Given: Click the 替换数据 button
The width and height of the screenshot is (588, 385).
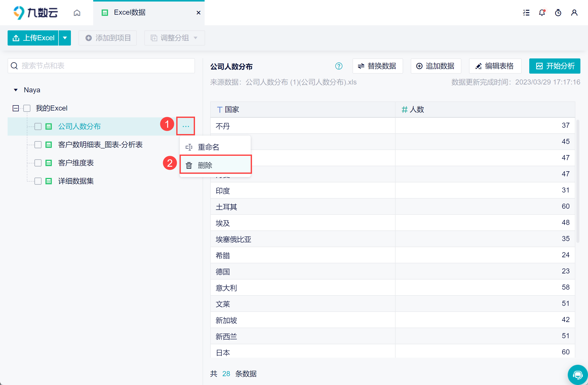Looking at the screenshot, I should tap(377, 66).
